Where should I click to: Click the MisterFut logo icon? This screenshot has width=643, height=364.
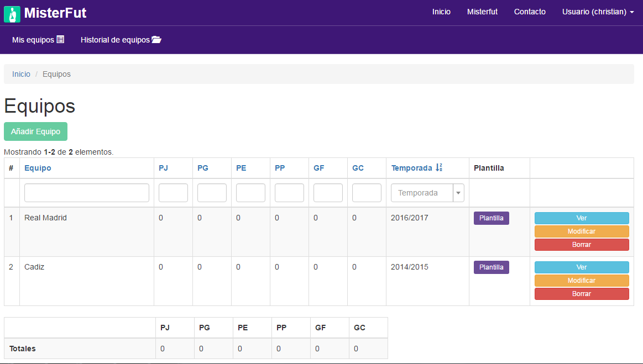[x=12, y=14]
